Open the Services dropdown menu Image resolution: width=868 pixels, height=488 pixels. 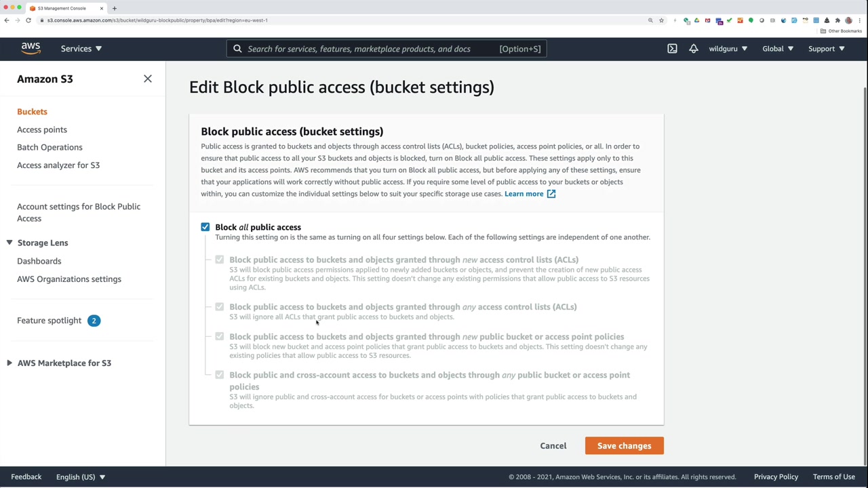(x=81, y=49)
